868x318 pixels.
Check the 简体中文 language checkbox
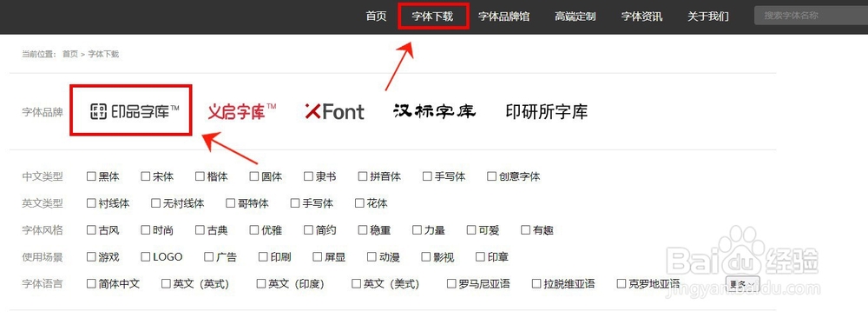pos(91,283)
